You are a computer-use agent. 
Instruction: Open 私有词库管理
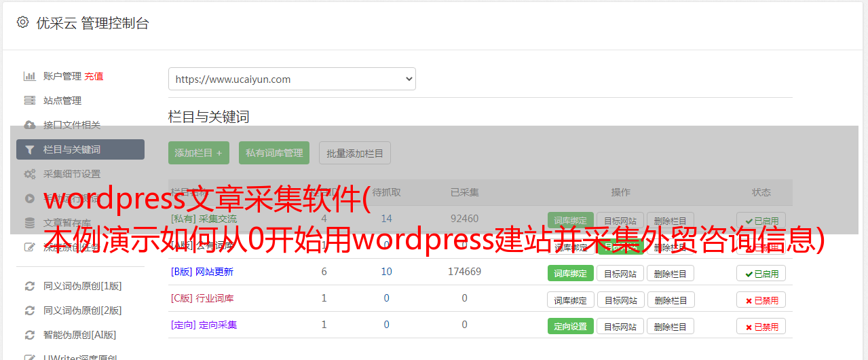point(274,153)
